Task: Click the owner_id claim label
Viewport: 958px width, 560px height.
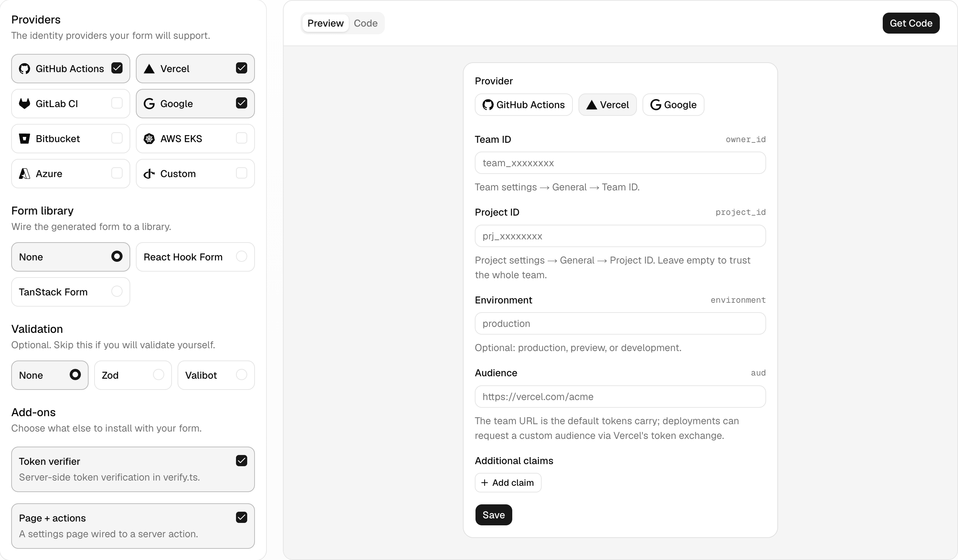Action: point(745,139)
